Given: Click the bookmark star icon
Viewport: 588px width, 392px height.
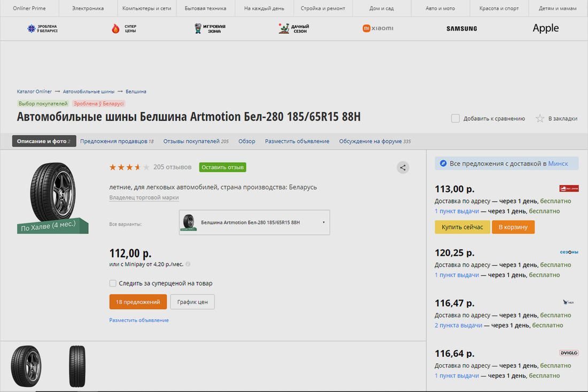Looking at the screenshot, I should point(540,118).
